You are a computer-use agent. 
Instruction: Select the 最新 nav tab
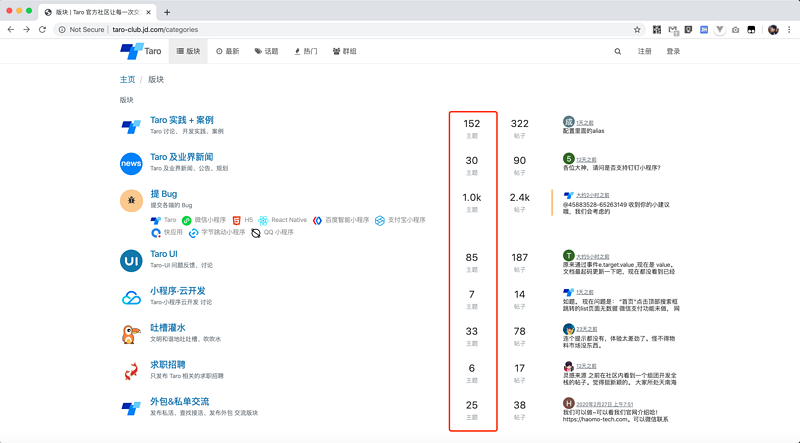[228, 51]
